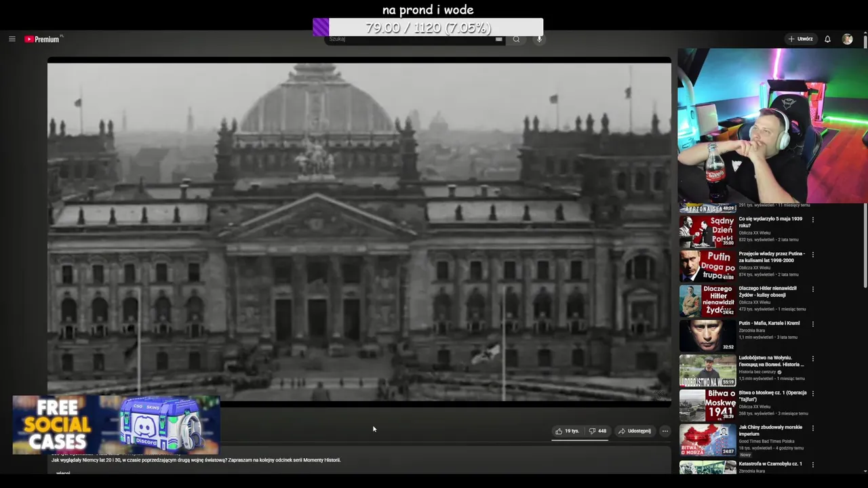The width and height of the screenshot is (868, 488).
Task: Open the Utwórz create menu
Action: 801,39
